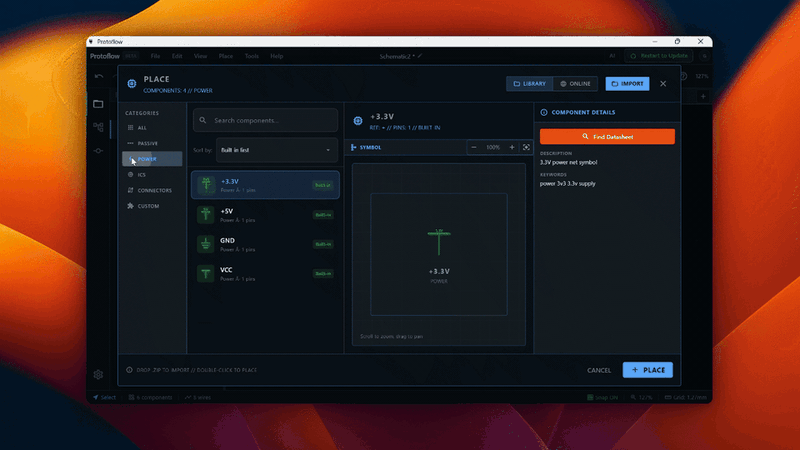800x450 pixels.
Task: Select the +3.3V power component
Action: pos(265,185)
